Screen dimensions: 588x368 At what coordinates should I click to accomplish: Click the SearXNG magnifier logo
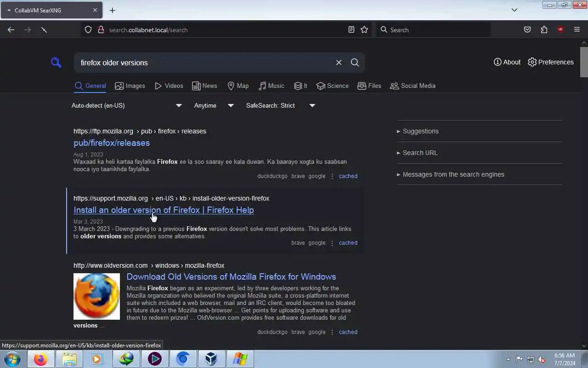click(56, 63)
